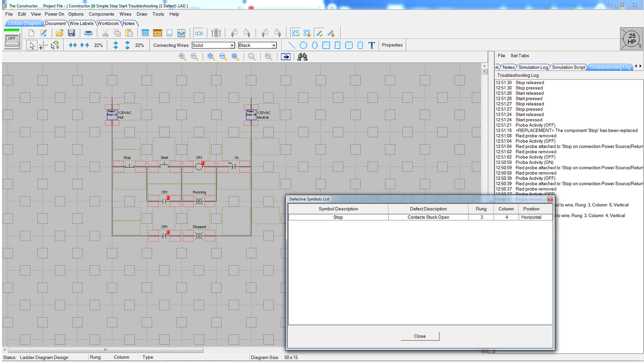The width and height of the screenshot is (644, 362).
Task: Select the arrow pointer tool
Action: coord(32,45)
